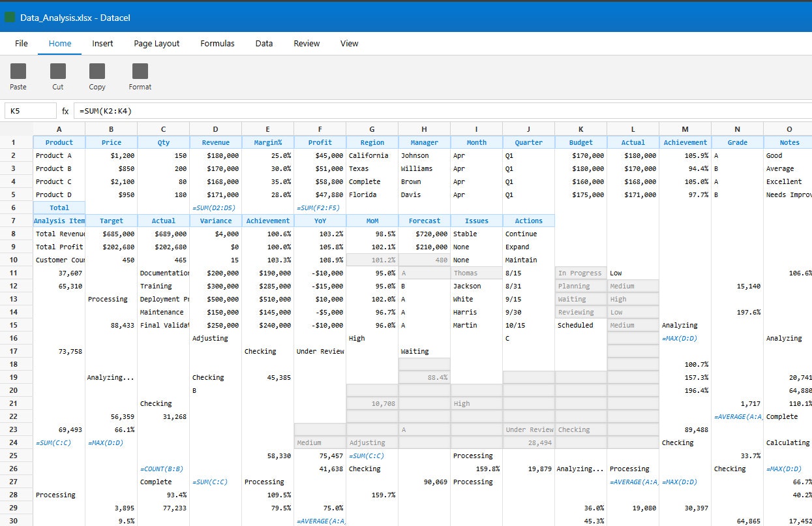Click the fx function icon

[x=65, y=111]
